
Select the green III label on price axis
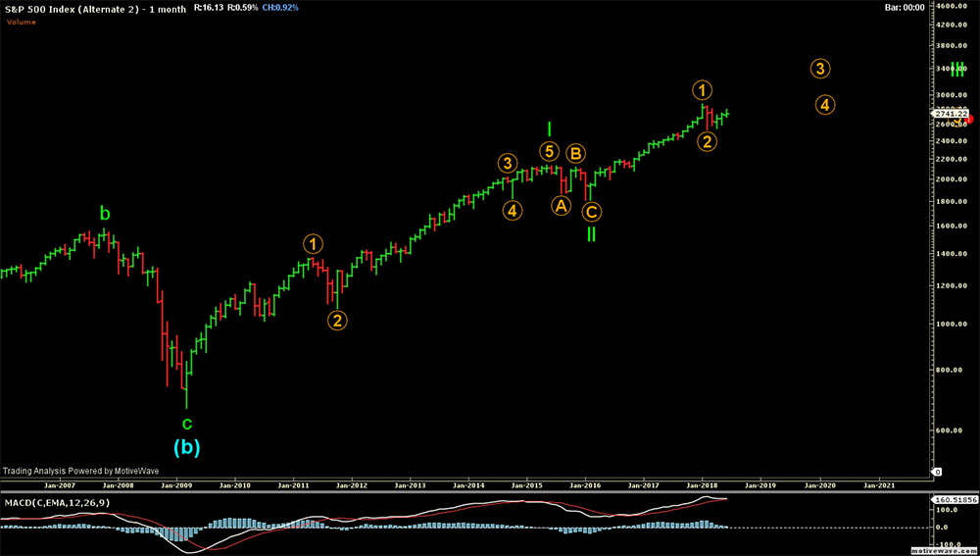click(957, 69)
